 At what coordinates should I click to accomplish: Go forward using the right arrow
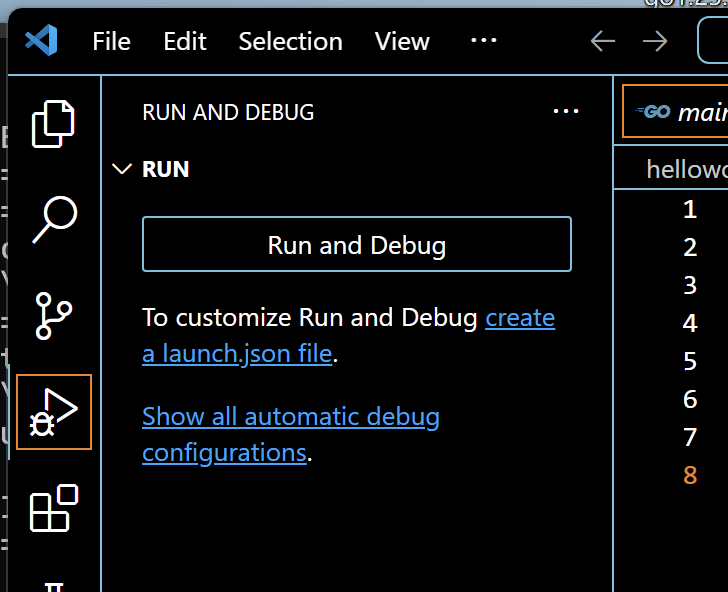pos(655,41)
